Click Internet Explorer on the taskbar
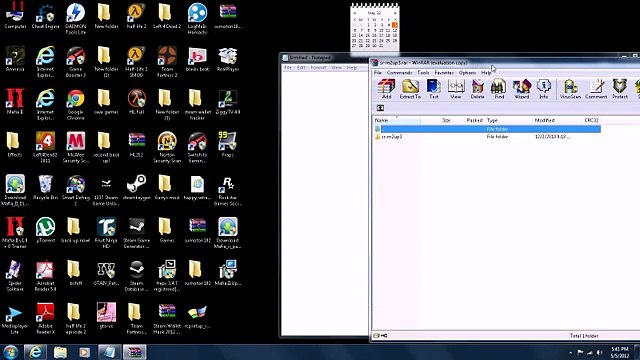The width and height of the screenshot is (640, 360). tap(36, 352)
